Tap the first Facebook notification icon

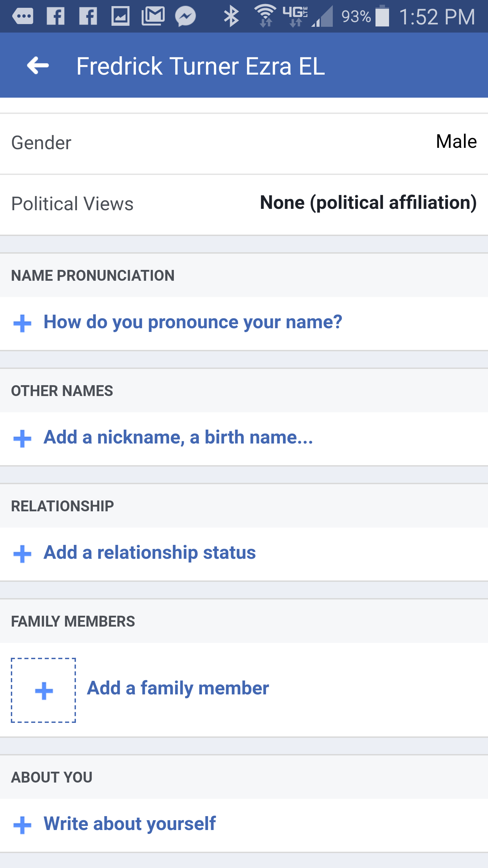[56, 16]
